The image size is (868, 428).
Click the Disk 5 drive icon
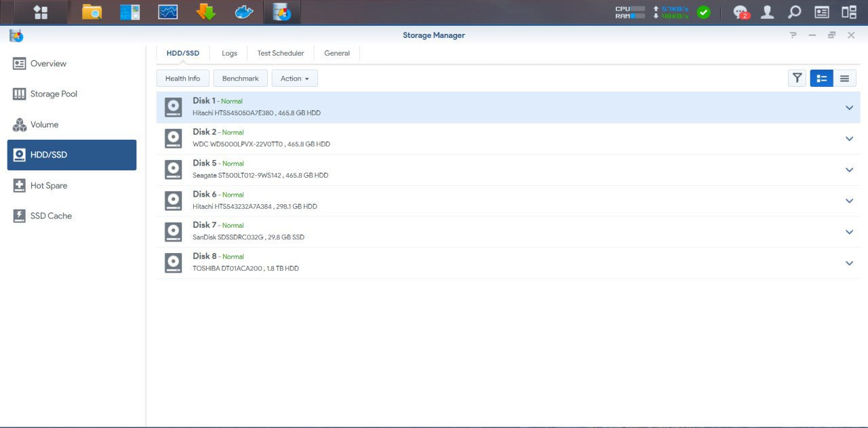[x=174, y=170]
